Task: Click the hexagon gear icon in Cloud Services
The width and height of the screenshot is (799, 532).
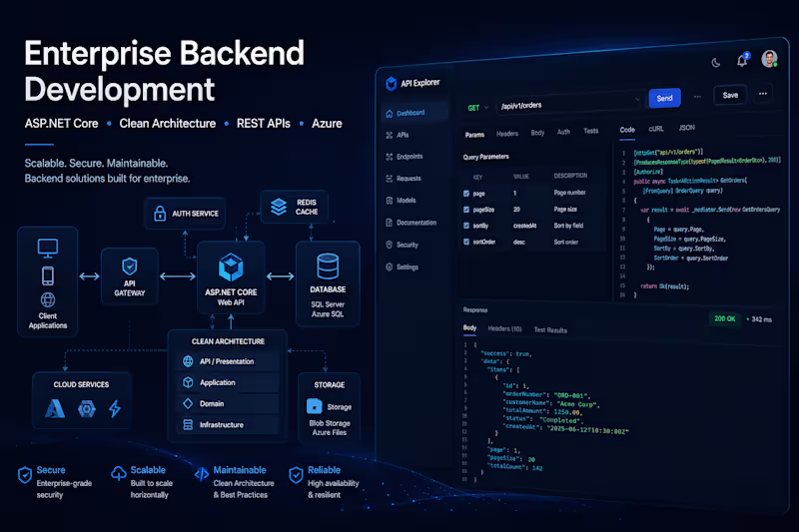Action: coord(87,409)
